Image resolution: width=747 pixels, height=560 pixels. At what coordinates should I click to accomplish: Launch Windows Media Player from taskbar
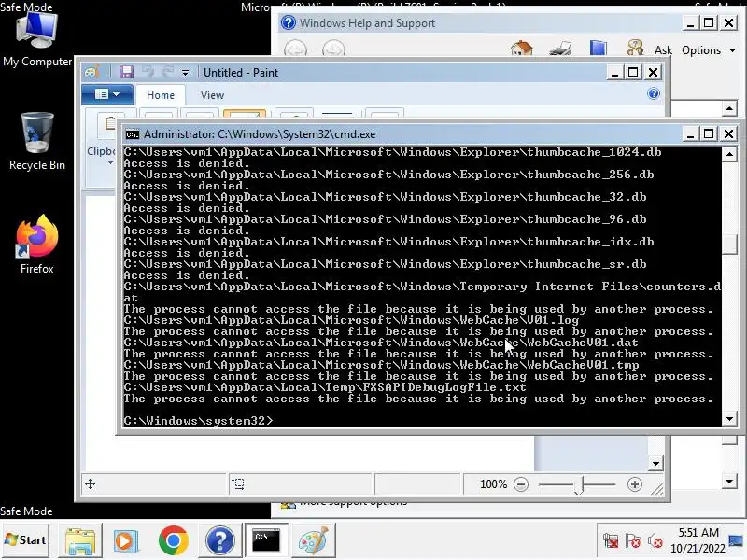pos(126,540)
